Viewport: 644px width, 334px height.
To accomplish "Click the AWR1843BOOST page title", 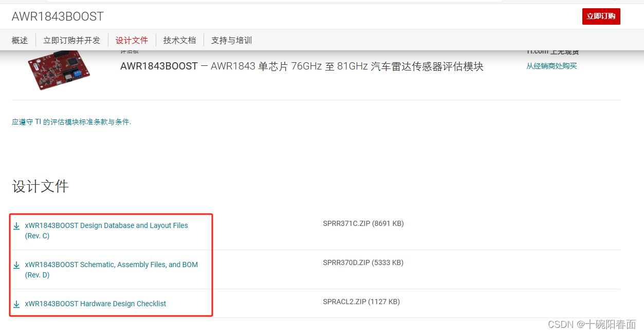I will click(58, 16).
